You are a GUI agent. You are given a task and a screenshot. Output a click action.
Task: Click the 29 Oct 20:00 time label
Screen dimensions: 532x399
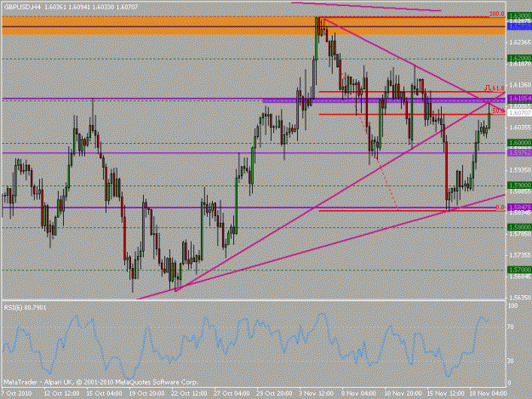(274, 394)
